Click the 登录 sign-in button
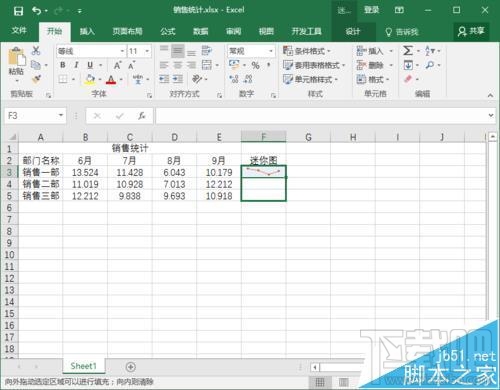The width and height of the screenshot is (500, 390). [371, 10]
